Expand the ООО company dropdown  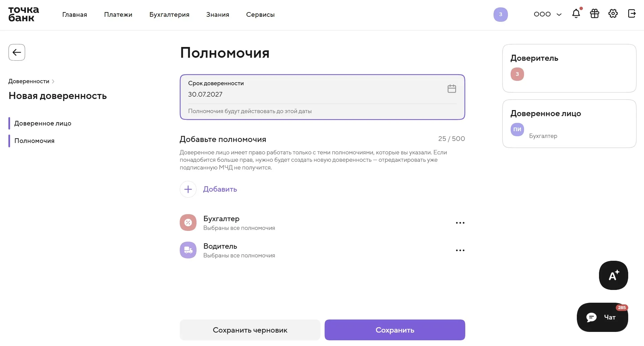click(x=548, y=14)
